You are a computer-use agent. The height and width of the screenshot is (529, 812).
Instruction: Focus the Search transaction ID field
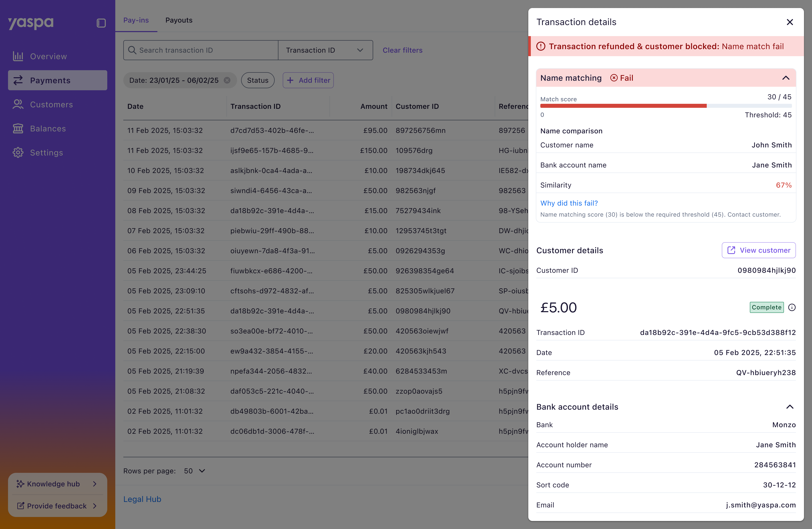(x=205, y=50)
